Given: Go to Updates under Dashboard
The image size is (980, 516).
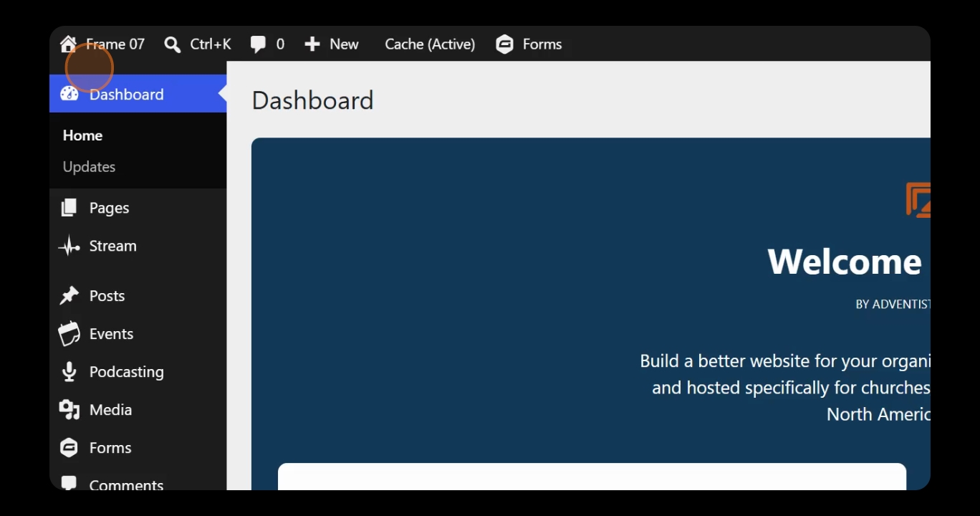Looking at the screenshot, I should (89, 166).
